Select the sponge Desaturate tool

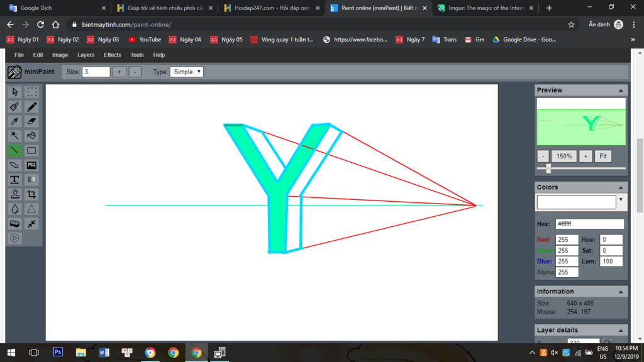[15, 224]
